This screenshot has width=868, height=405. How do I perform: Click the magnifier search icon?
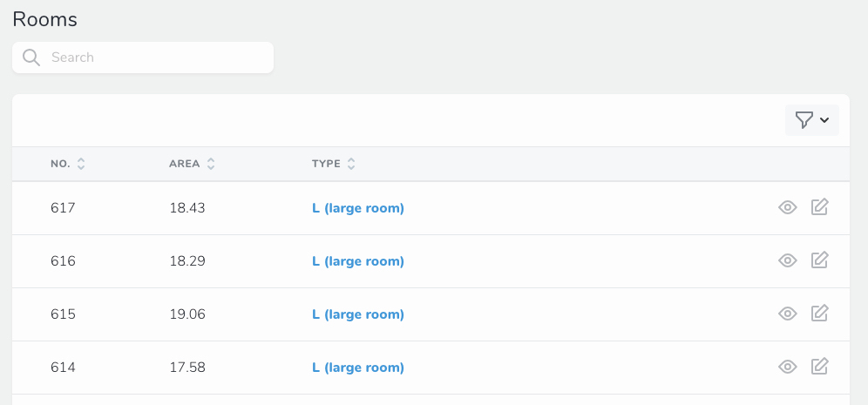coord(31,57)
